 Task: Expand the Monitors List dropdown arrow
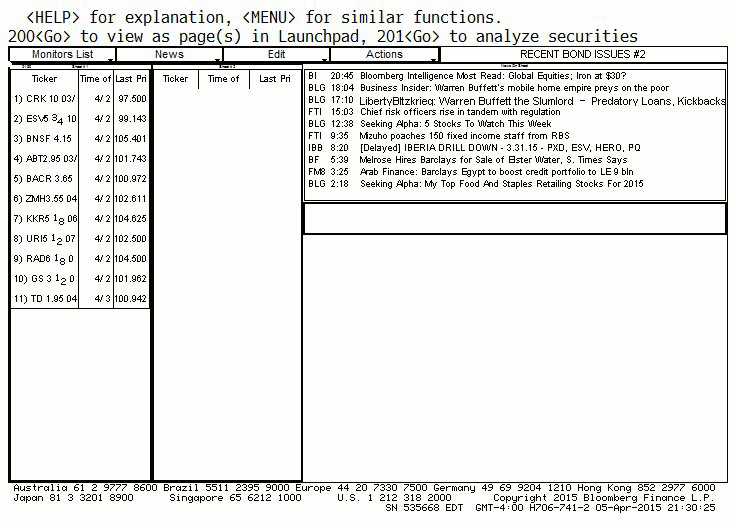[110, 60]
